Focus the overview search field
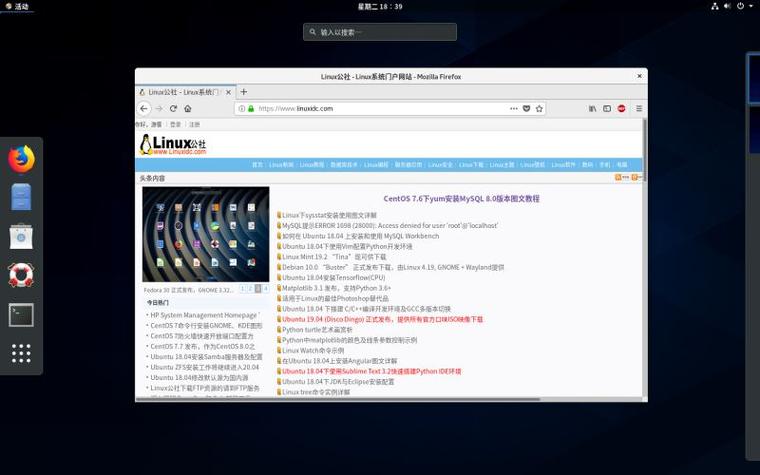Viewport: 760px width, 475px height. (x=380, y=32)
